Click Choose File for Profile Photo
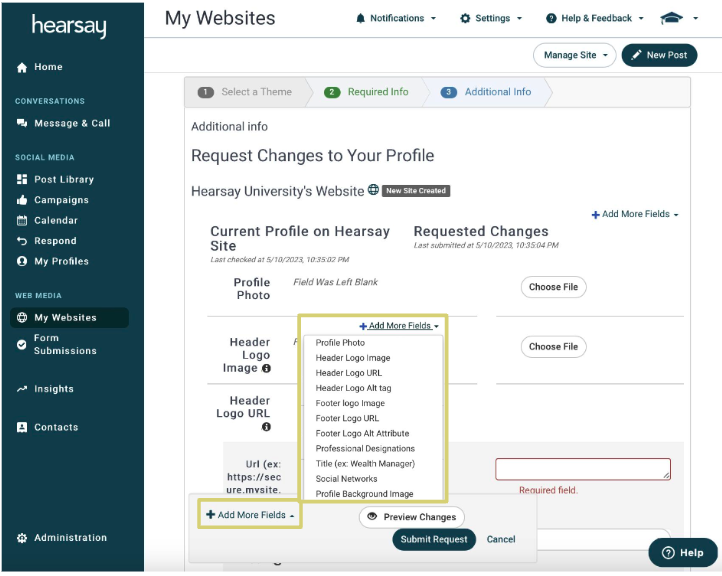The height and width of the screenshot is (576, 722). pos(553,287)
